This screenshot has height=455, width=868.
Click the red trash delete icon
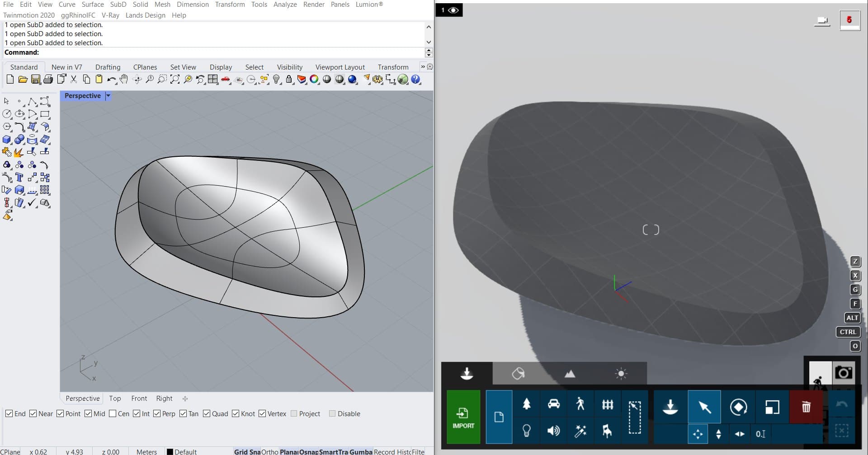806,407
